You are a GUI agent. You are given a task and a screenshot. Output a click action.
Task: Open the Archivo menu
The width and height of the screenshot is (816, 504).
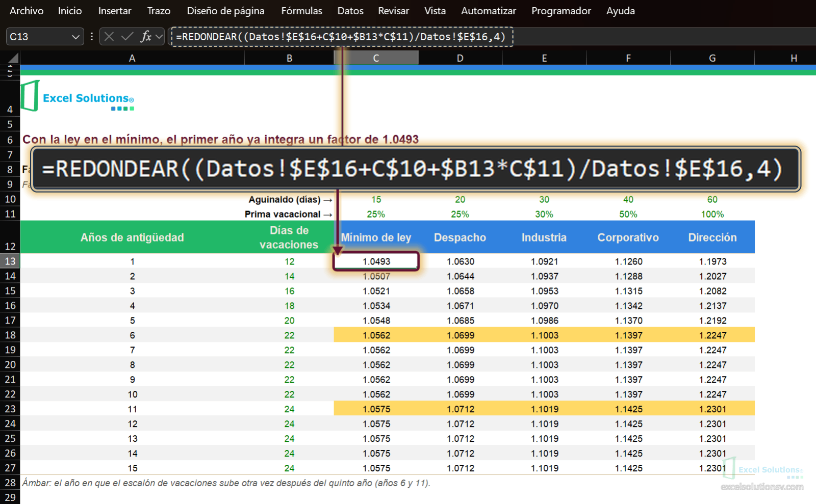[x=27, y=11]
